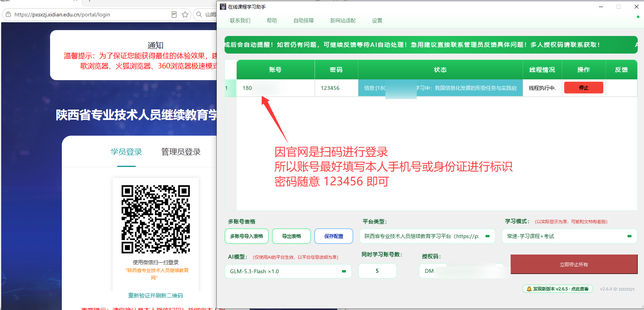
Task: Click the blue status cell in row 1
Action: [x=440, y=88]
